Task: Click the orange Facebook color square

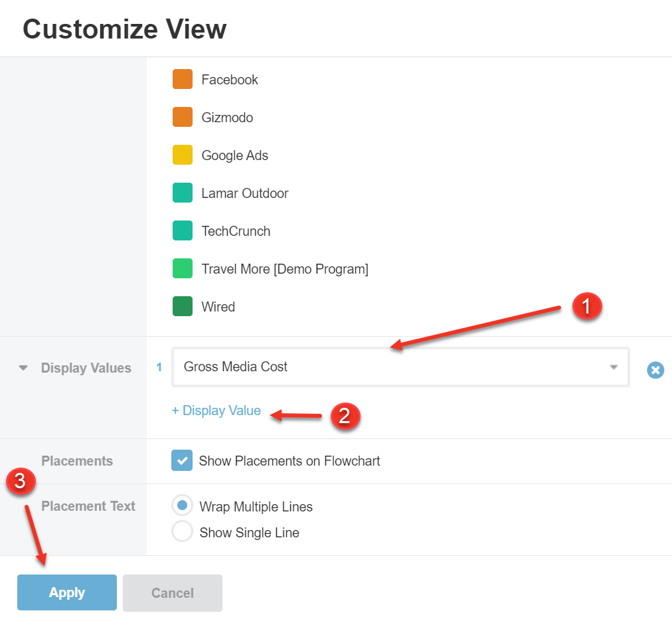Action: (x=183, y=79)
